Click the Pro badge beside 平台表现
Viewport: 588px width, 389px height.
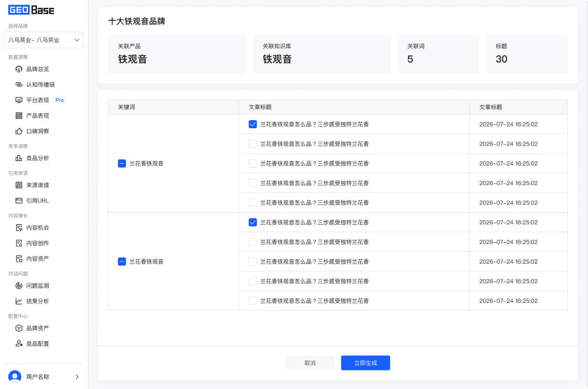(60, 100)
